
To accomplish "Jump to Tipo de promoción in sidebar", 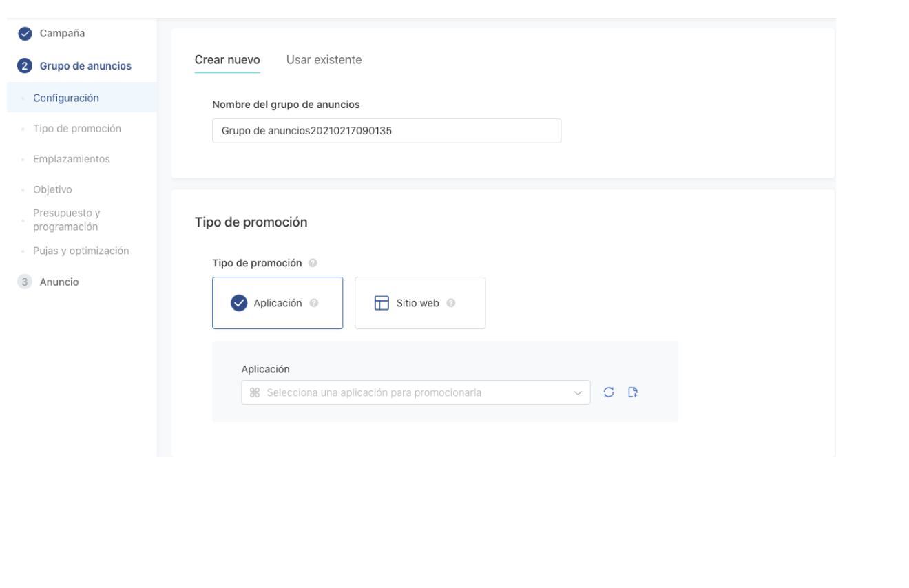I will click(x=77, y=128).
